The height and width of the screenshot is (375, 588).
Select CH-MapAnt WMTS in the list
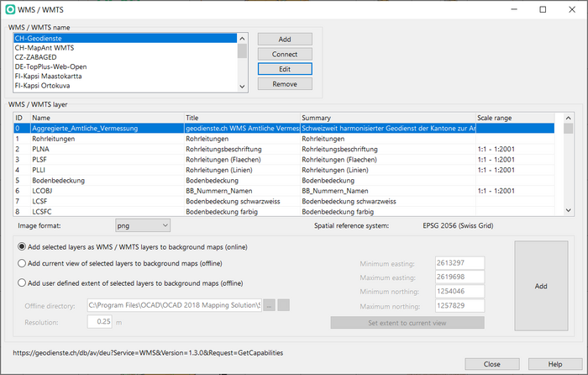click(x=125, y=48)
